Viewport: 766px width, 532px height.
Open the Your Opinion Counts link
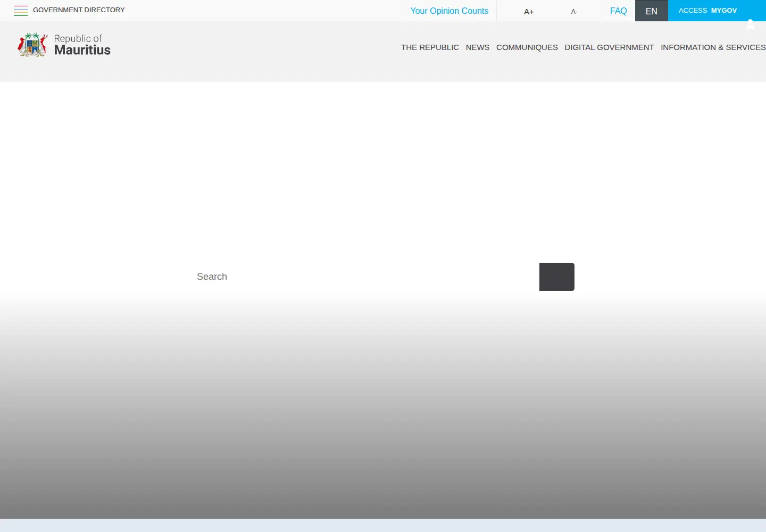tap(449, 11)
